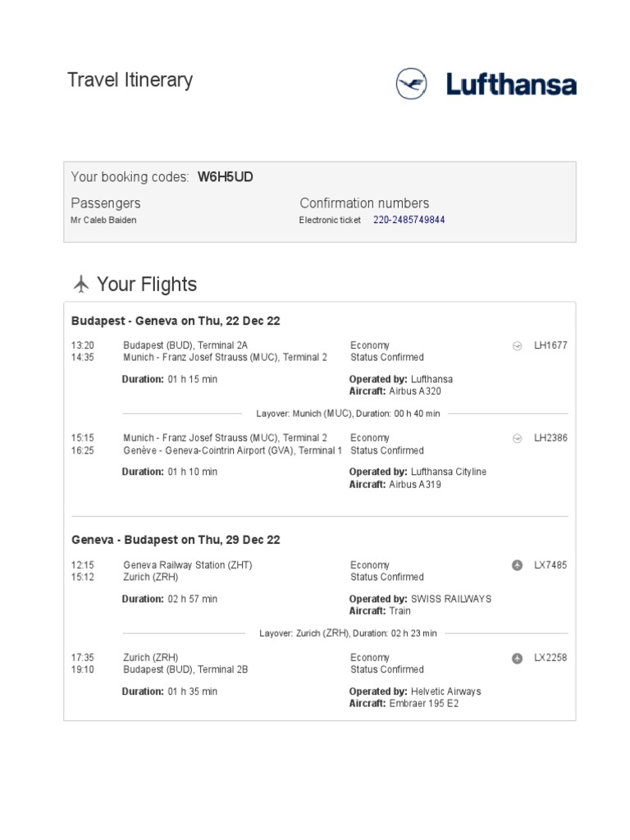This screenshot has width=630, height=840.
Task: Click the Lufthansa wordmark
Action: pyautogui.click(x=511, y=84)
